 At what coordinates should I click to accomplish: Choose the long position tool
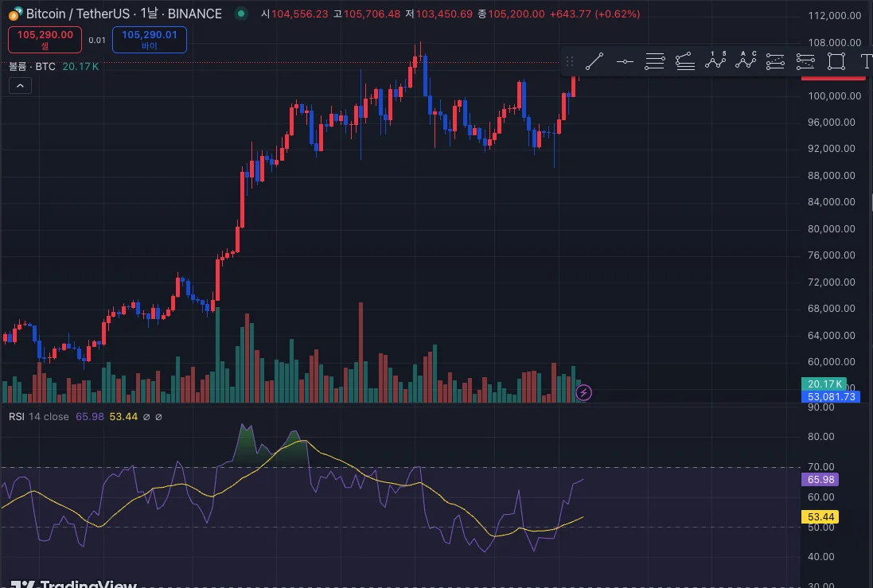tap(776, 61)
